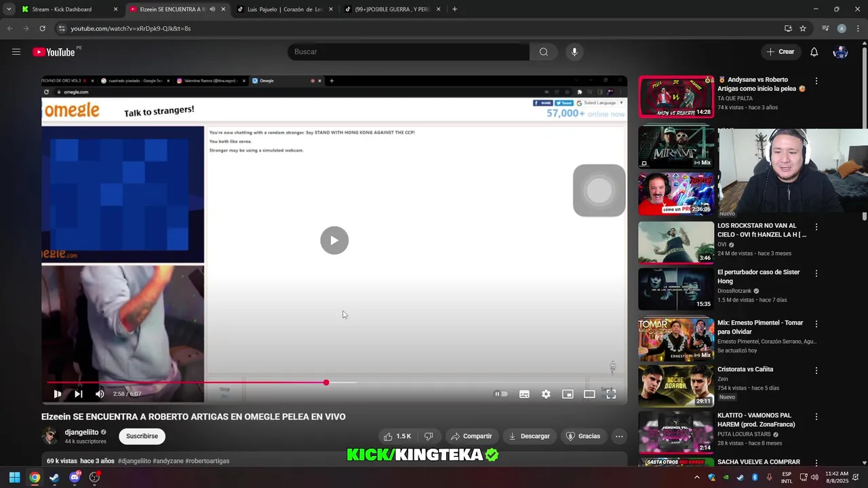868x488 pixels.
Task: Mute the Elzeein YouTube tab audio
Action: [x=212, y=9]
